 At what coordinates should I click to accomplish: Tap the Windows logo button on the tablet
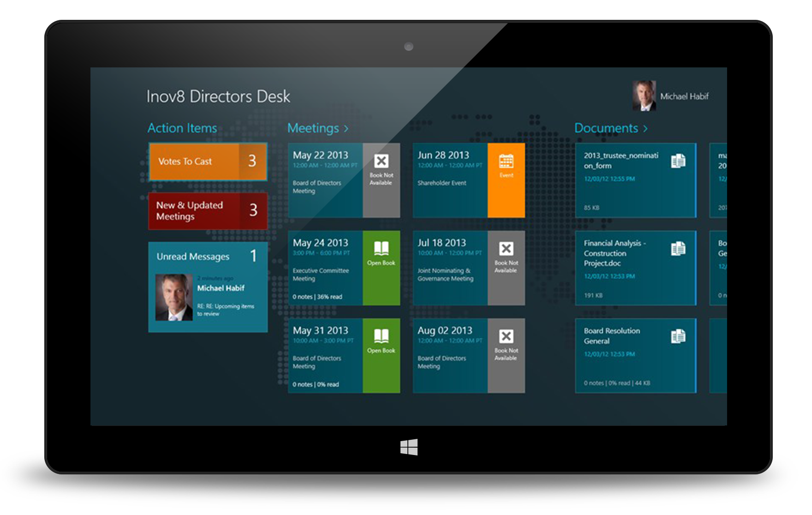[x=409, y=447]
